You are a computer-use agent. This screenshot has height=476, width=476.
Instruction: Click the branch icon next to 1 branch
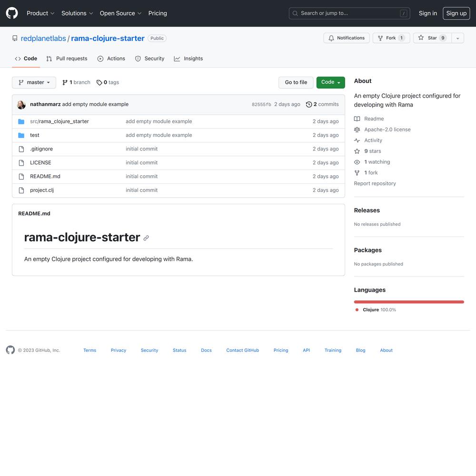point(65,82)
